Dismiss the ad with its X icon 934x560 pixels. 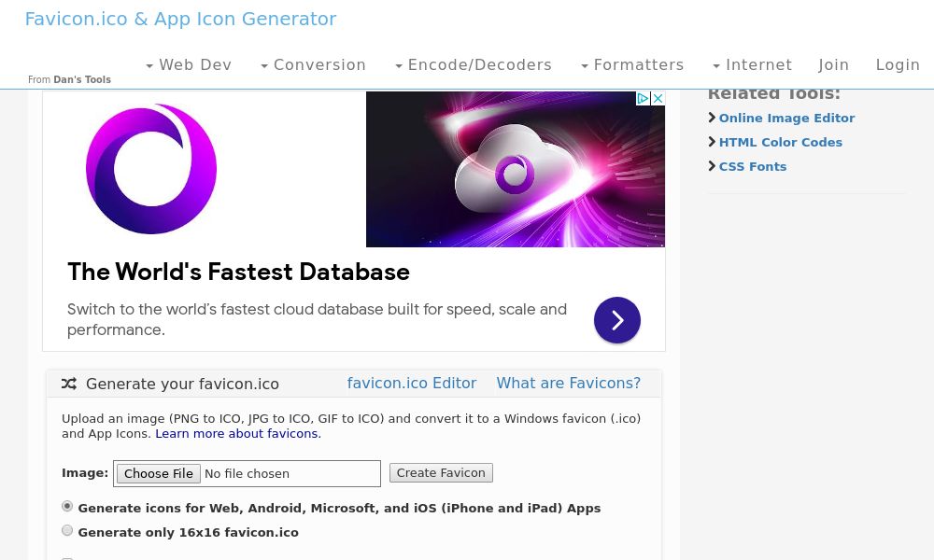click(658, 99)
